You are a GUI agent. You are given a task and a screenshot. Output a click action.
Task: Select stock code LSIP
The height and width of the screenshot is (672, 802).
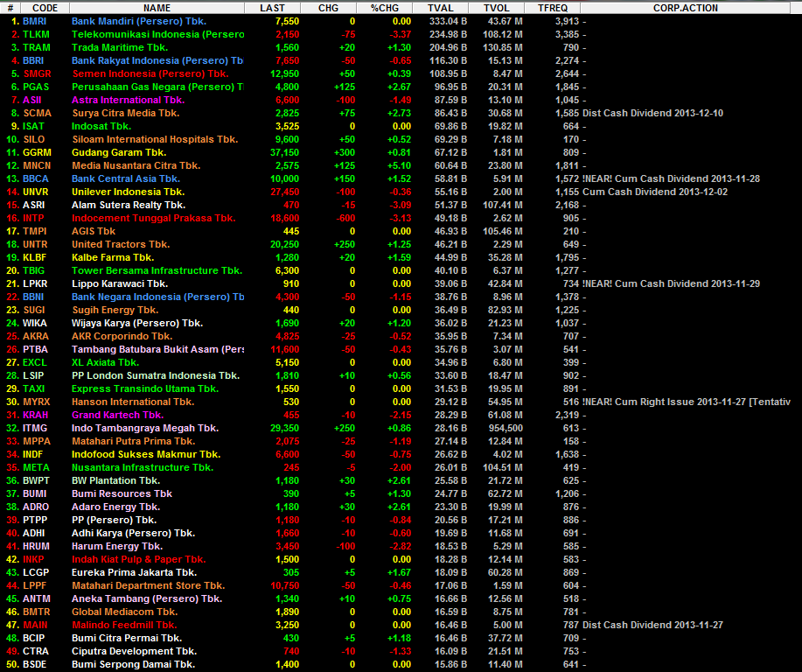coord(33,375)
